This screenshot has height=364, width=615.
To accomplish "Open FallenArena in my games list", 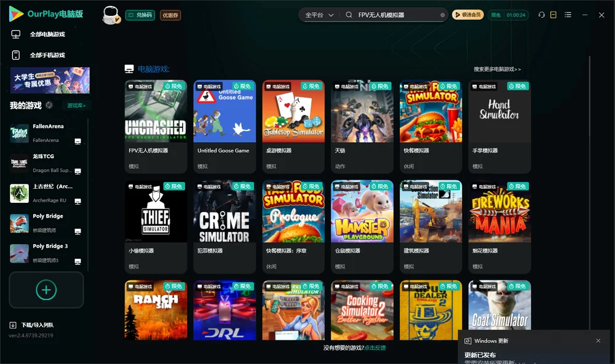I will 46,133.
